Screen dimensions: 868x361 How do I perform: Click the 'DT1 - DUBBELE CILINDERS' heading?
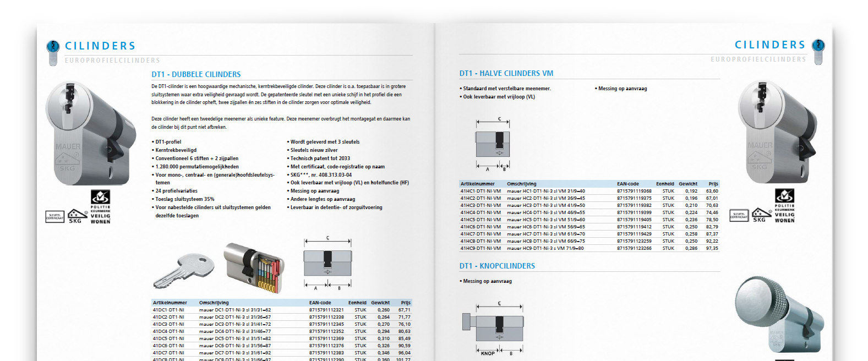pyautogui.click(x=196, y=74)
